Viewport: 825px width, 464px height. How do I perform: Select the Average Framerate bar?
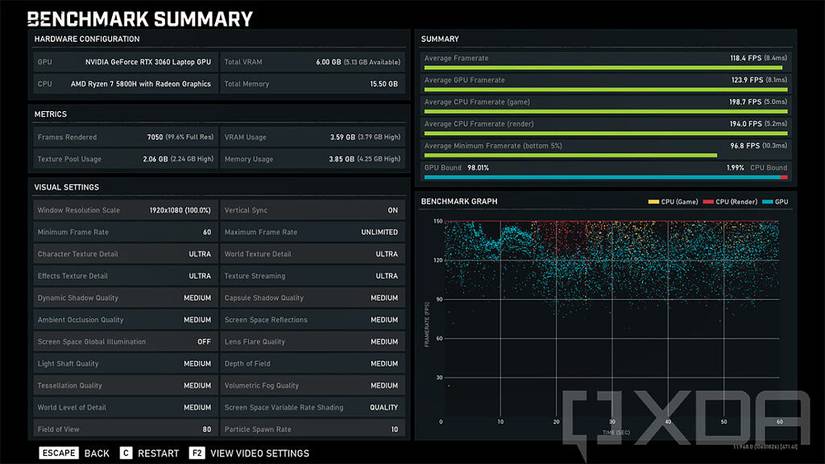click(x=603, y=68)
